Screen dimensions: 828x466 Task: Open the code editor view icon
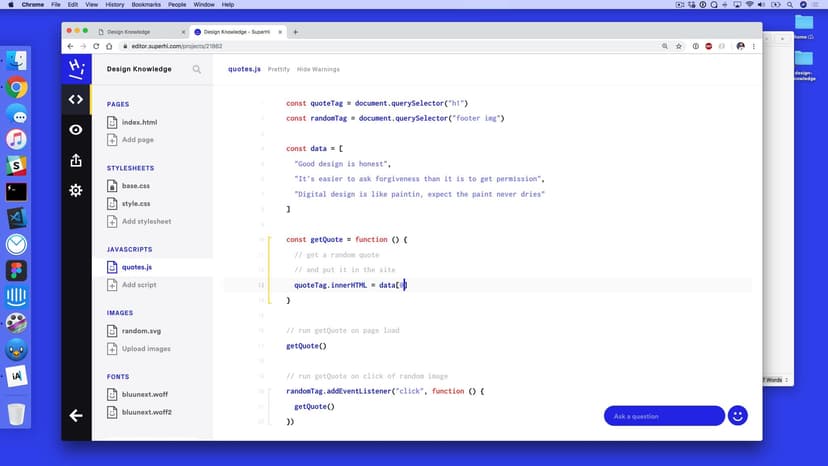pyautogui.click(x=76, y=99)
